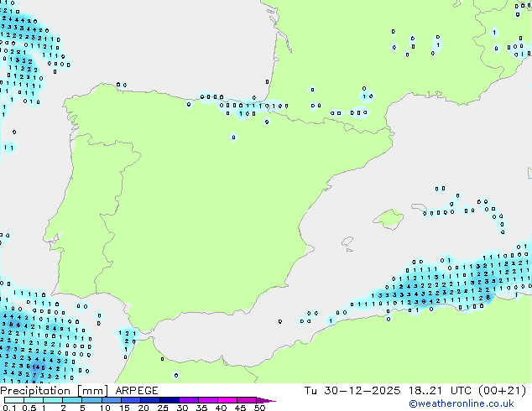Pick the 20–25 mm legend swatch

(149, 400)
